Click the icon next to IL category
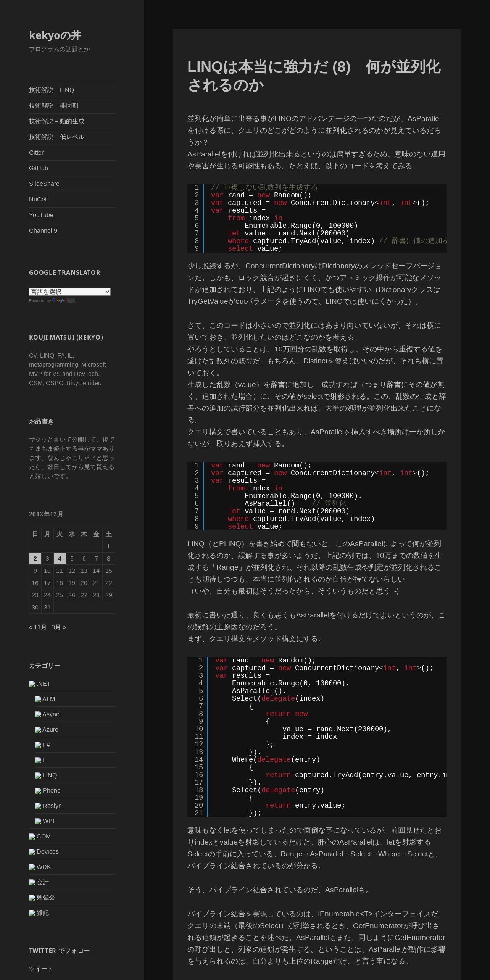 (38, 760)
